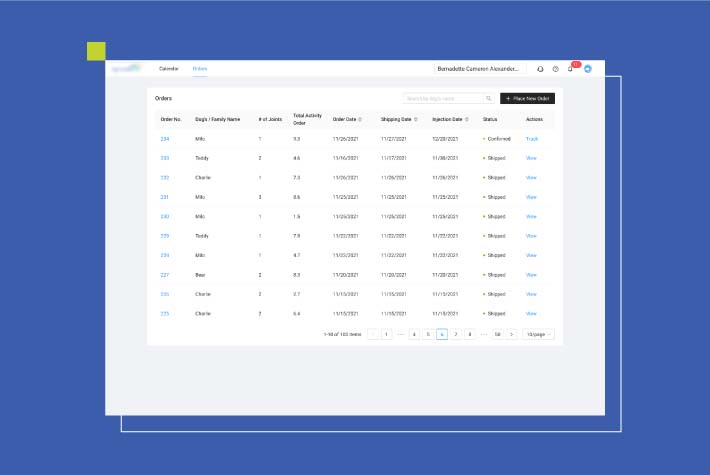Go to next page arrow in pagination

(512, 334)
